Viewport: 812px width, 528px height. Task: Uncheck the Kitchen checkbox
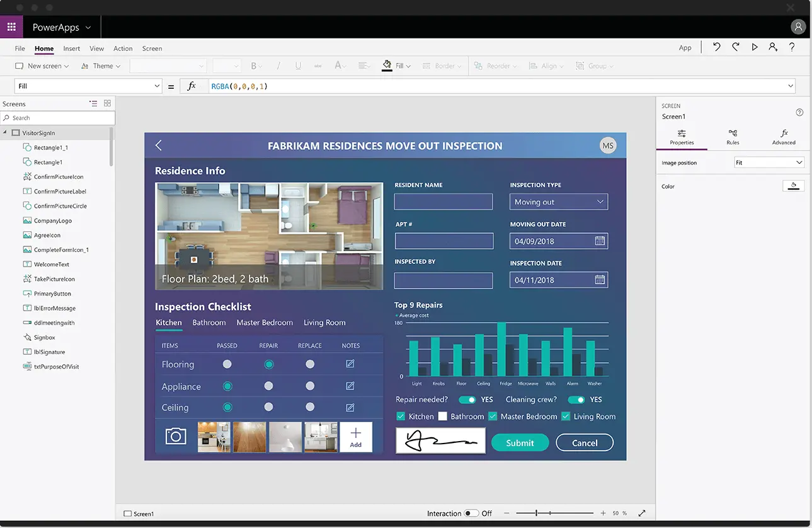tap(401, 416)
